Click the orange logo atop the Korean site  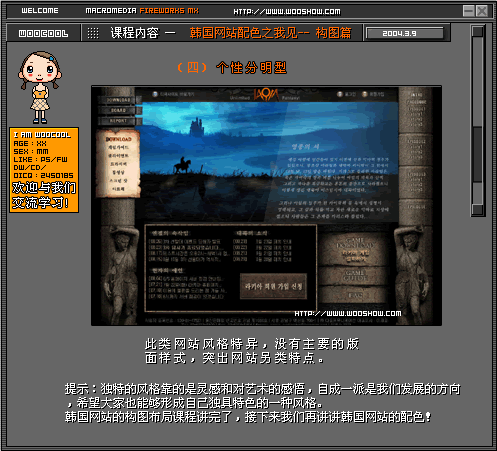(266, 94)
